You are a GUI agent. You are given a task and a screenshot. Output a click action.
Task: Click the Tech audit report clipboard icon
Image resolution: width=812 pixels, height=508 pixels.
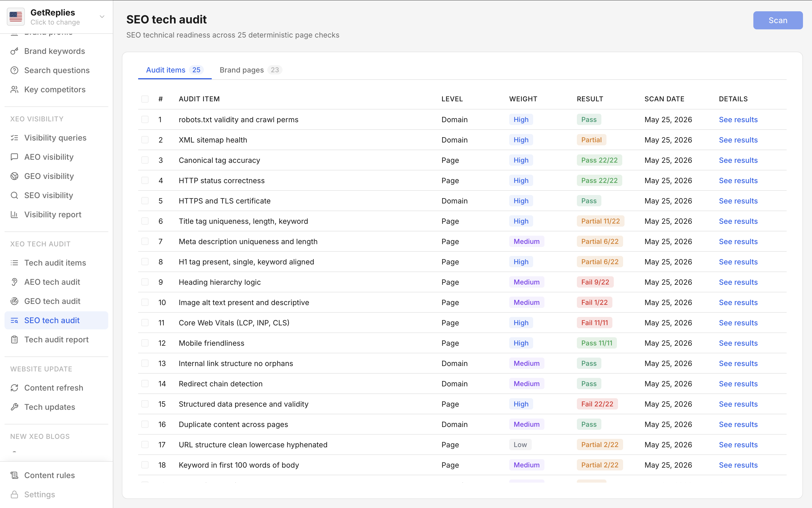point(14,340)
